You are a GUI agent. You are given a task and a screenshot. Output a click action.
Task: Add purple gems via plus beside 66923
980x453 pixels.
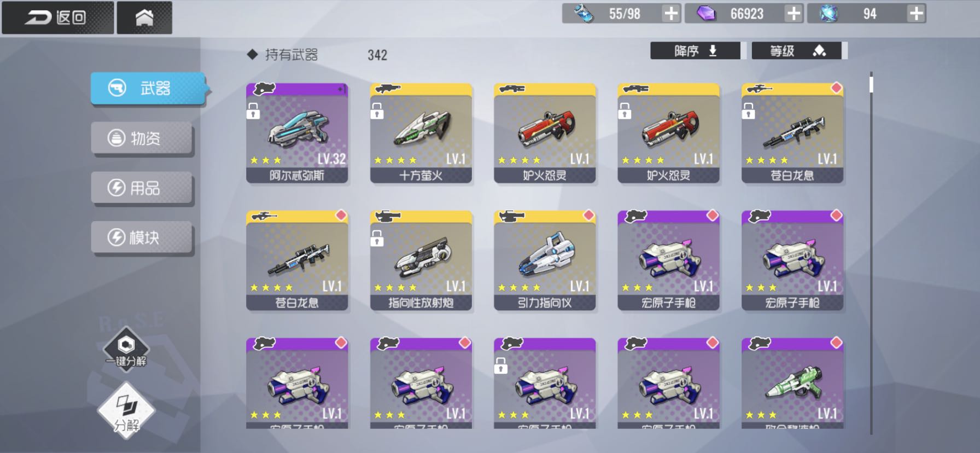tap(794, 14)
